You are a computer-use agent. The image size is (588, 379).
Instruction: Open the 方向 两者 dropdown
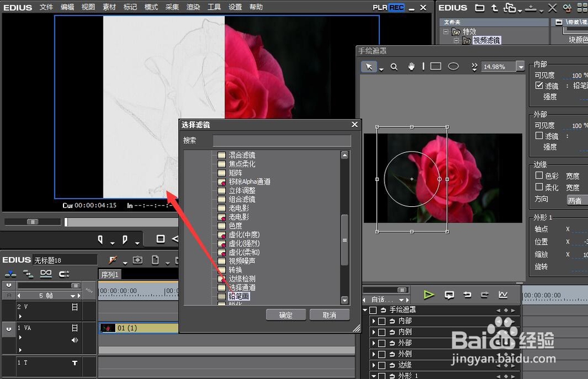[x=577, y=200]
